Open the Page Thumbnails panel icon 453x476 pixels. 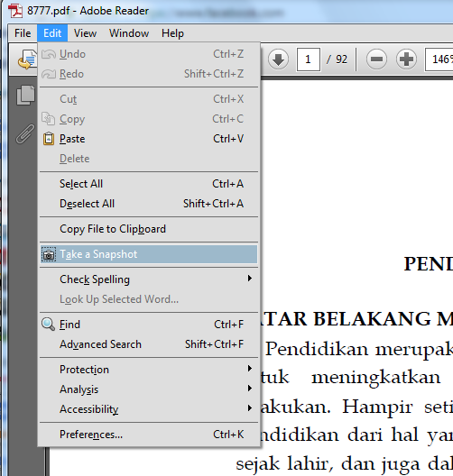pos(25,95)
